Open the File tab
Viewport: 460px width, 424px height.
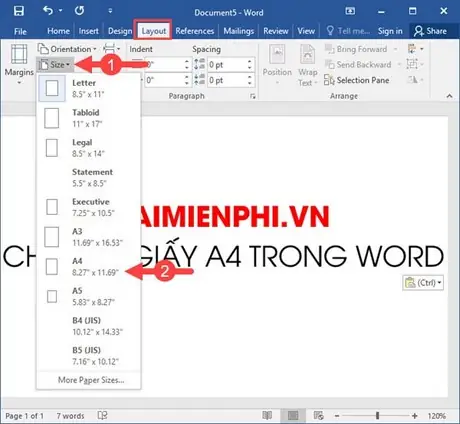tap(20, 31)
